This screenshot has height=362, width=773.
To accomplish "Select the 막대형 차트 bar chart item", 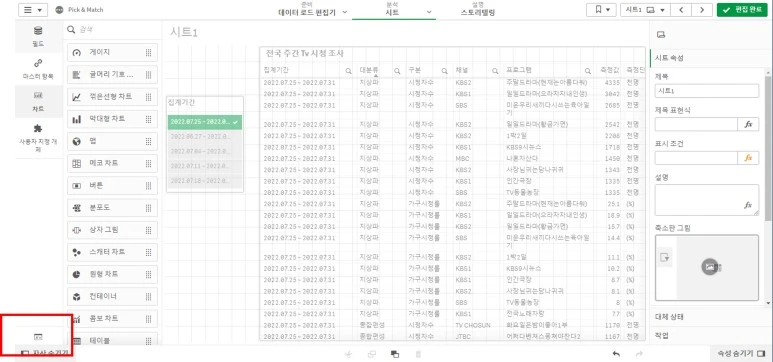I will pyautogui.click(x=112, y=119).
